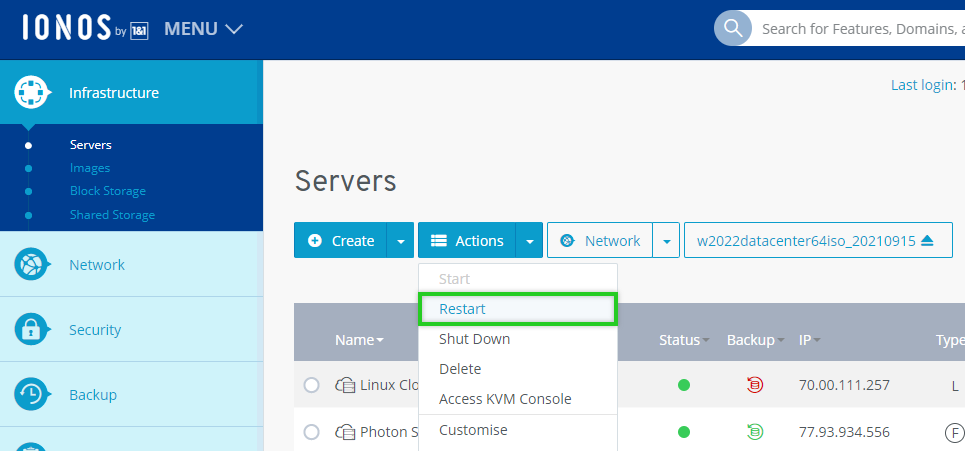The width and height of the screenshot is (965, 451).
Task: Click the Backup clock icon in sidebar
Action: point(32,395)
